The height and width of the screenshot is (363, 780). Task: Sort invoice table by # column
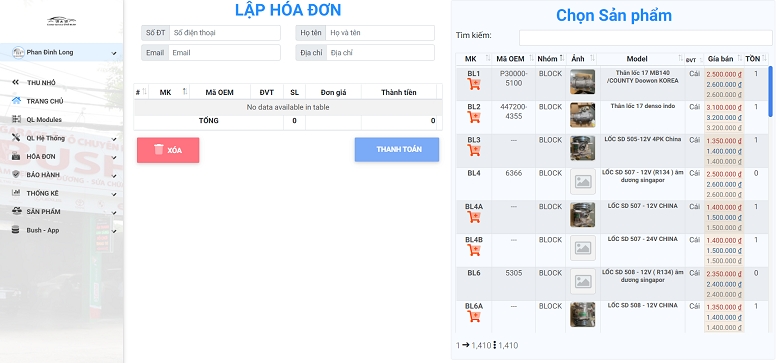point(141,92)
